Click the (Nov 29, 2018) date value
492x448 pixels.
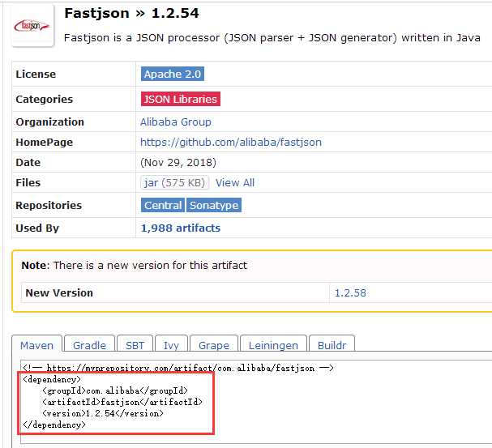pos(178,162)
